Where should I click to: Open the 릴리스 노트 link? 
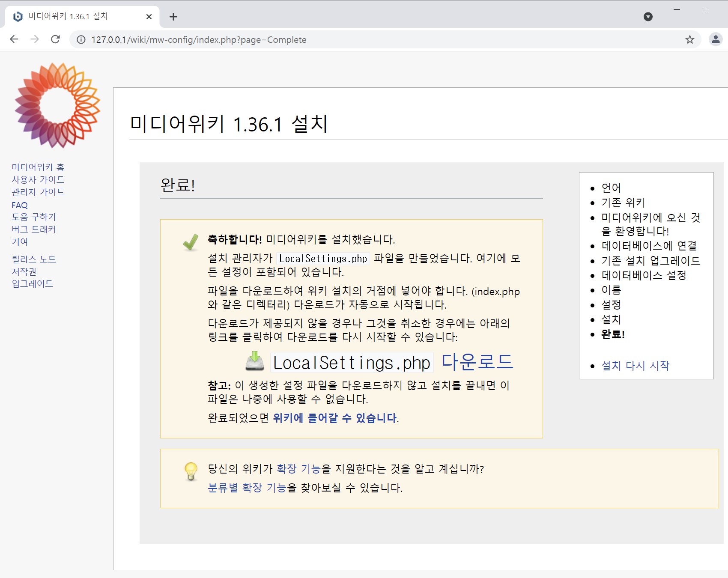[x=34, y=259]
